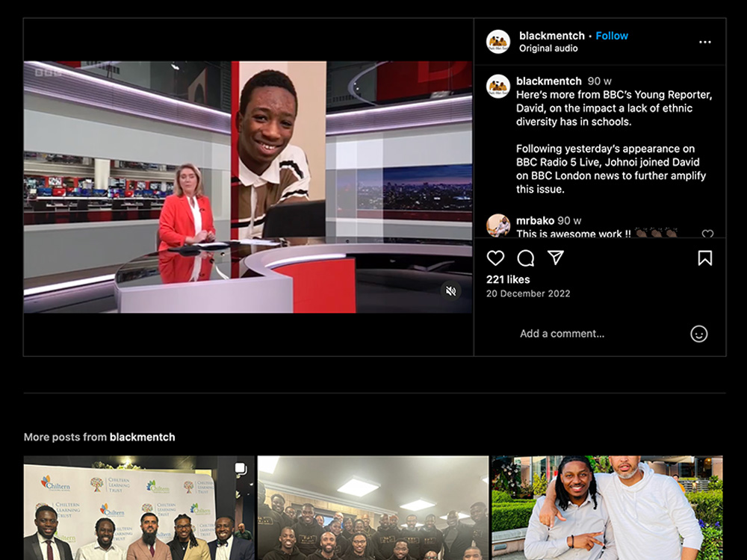Open the indoor large group photo post thumbnail

(x=373, y=508)
